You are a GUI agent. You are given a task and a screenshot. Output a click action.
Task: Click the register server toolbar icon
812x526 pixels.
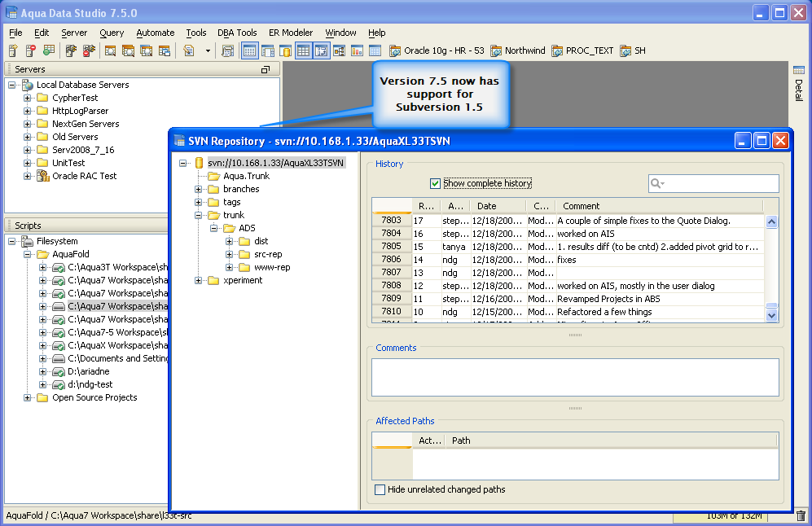point(13,50)
